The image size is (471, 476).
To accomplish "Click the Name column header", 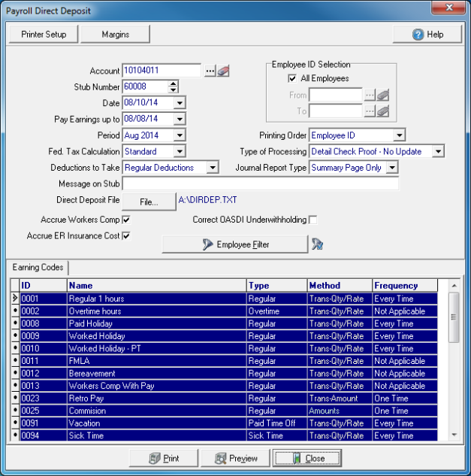I will 156,286.
